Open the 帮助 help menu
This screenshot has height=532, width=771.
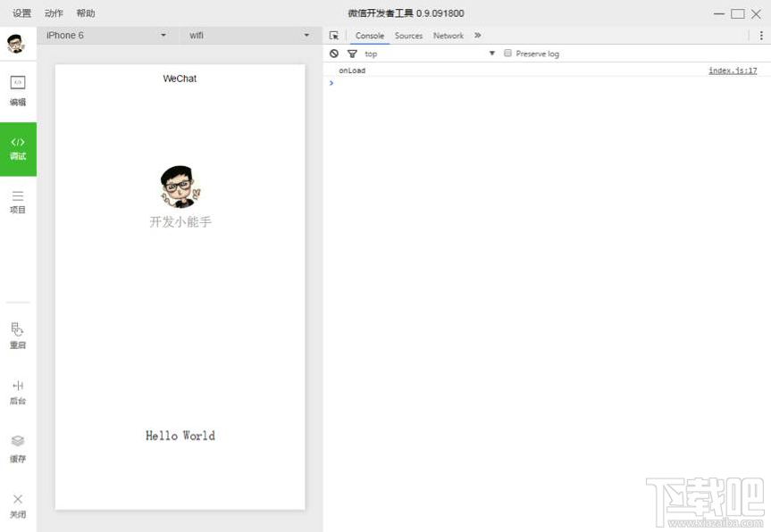[x=86, y=13]
